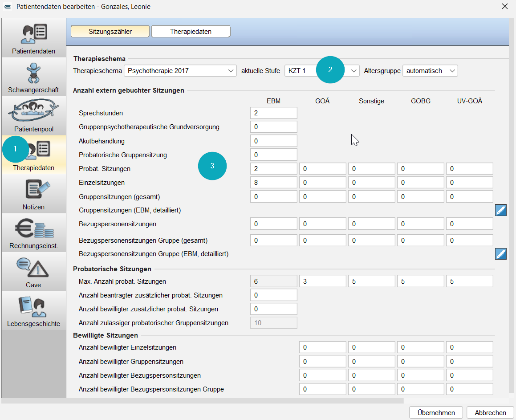Click Probat. Sitzungen EBM field
The width and height of the screenshot is (516, 420).
click(x=273, y=168)
